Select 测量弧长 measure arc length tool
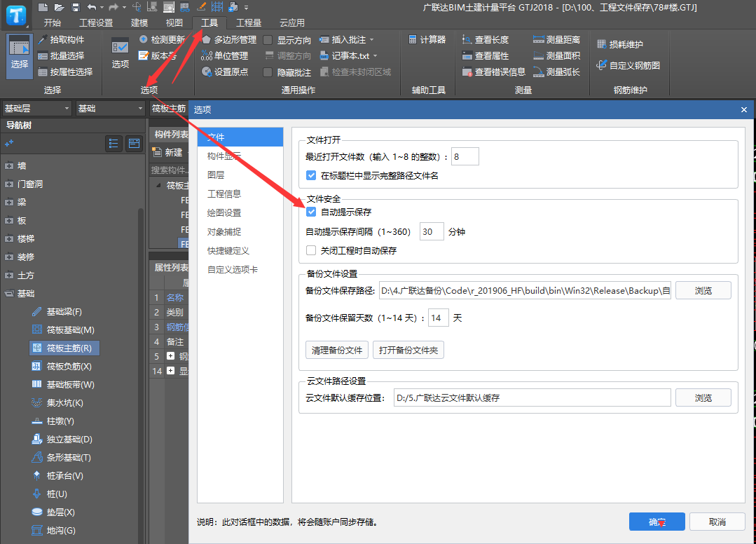The width and height of the screenshot is (756, 544). (x=556, y=72)
